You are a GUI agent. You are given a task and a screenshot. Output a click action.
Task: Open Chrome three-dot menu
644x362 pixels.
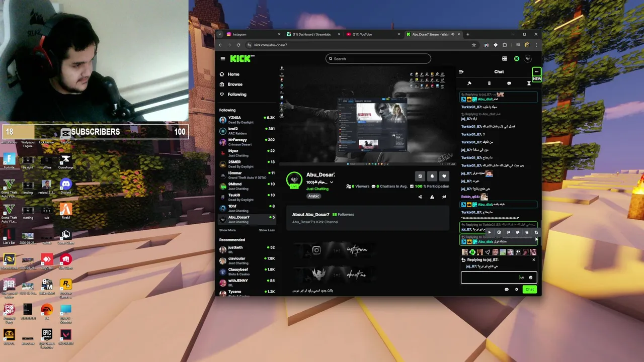click(x=536, y=45)
